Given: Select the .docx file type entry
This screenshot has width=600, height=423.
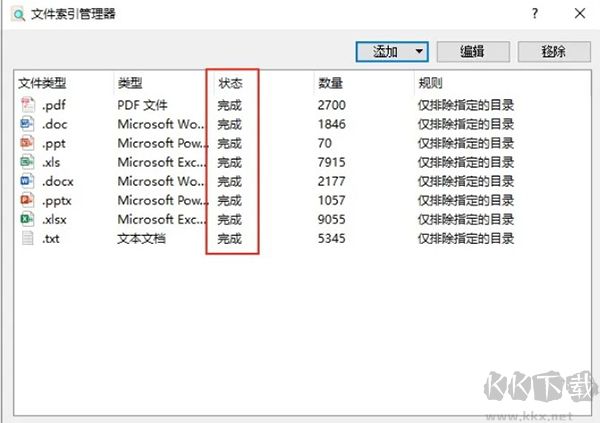Looking at the screenshot, I should tap(58, 181).
